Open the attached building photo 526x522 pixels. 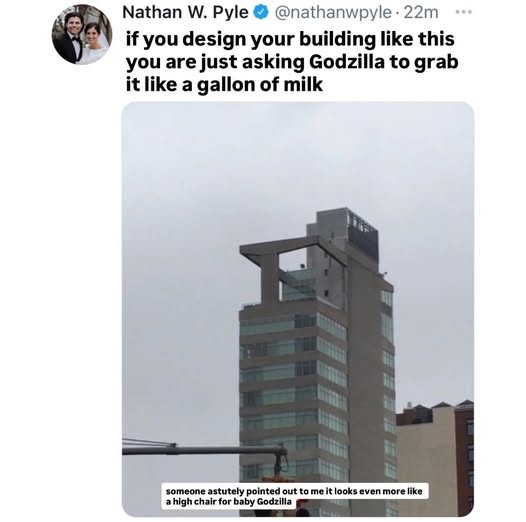pos(298,309)
